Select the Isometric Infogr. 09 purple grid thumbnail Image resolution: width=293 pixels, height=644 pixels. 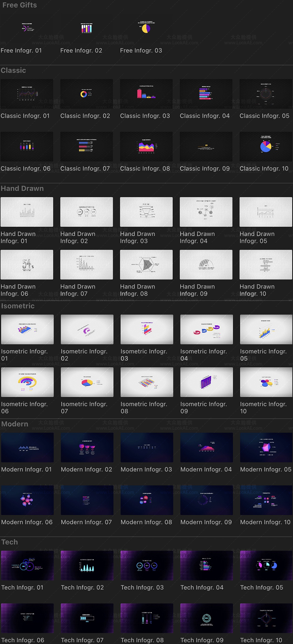206,382
